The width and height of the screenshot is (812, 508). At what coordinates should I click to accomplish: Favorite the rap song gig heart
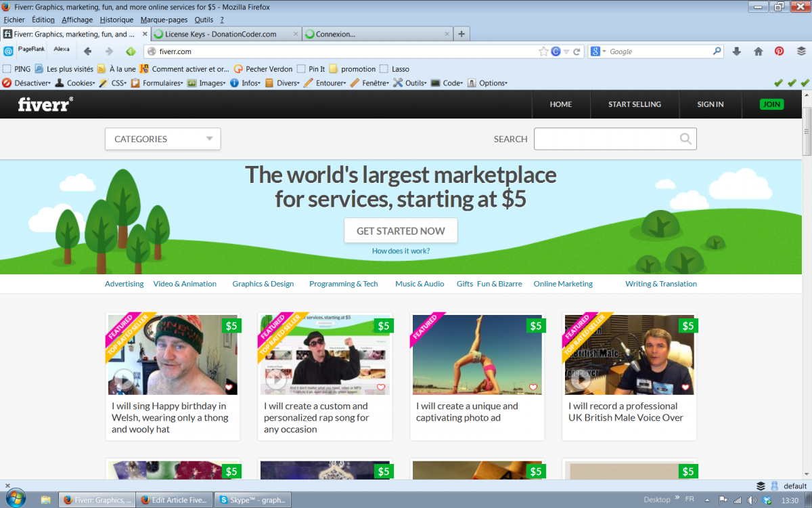pos(381,387)
